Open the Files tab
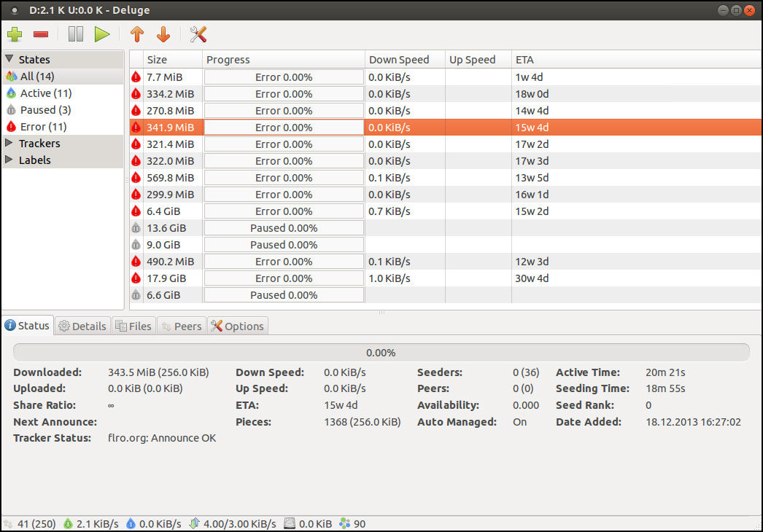This screenshot has width=763, height=532. click(133, 326)
